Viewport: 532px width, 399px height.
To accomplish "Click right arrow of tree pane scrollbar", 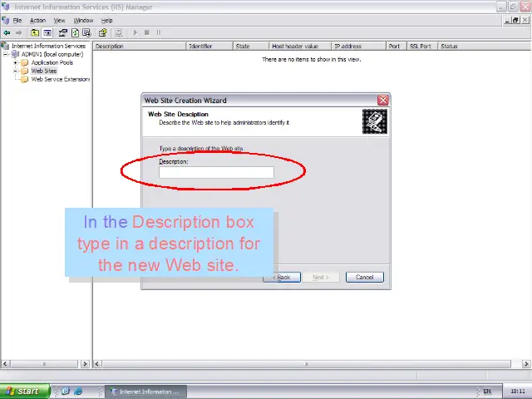I will tap(85, 364).
